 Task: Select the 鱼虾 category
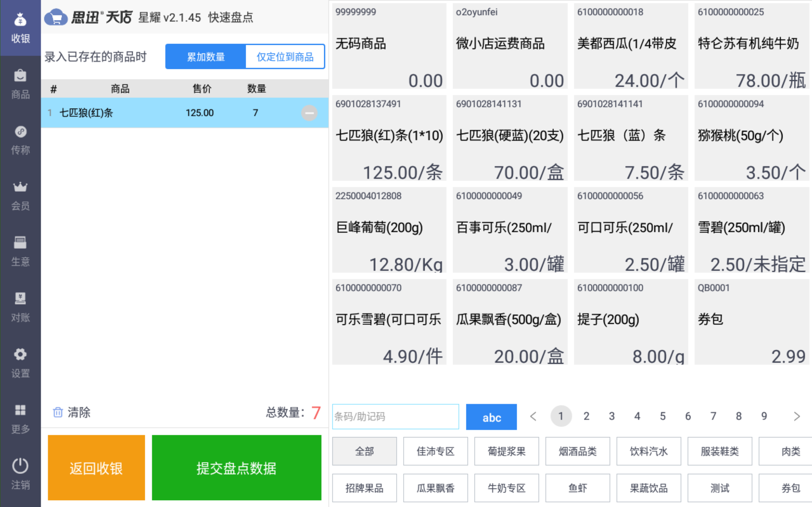578,488
